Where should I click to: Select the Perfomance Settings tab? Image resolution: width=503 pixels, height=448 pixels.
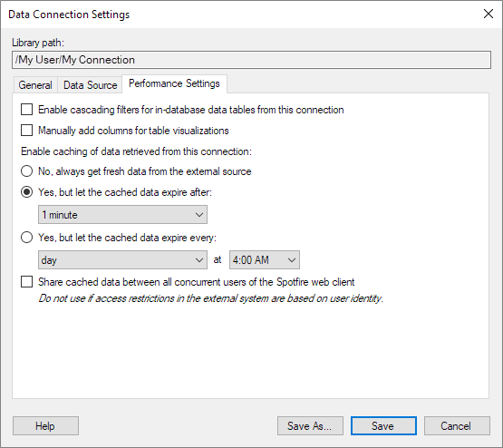tap(174, 83)
